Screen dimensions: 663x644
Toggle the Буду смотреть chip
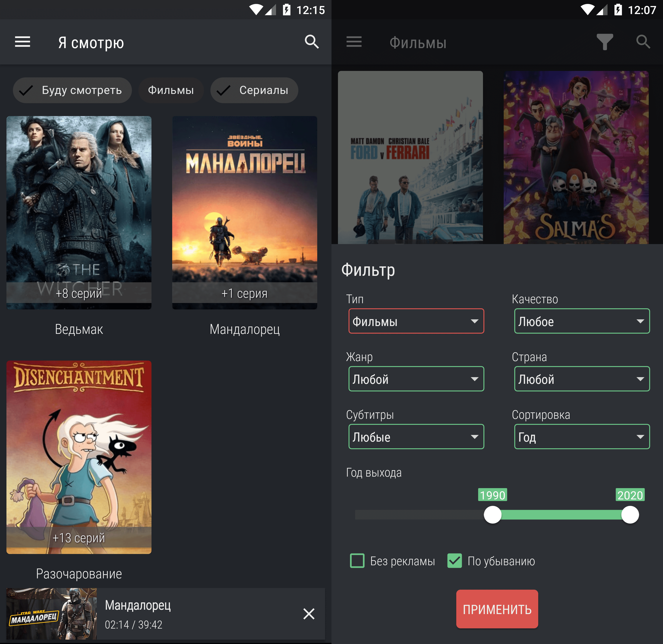pyautogui.click(x=72, y=90)
